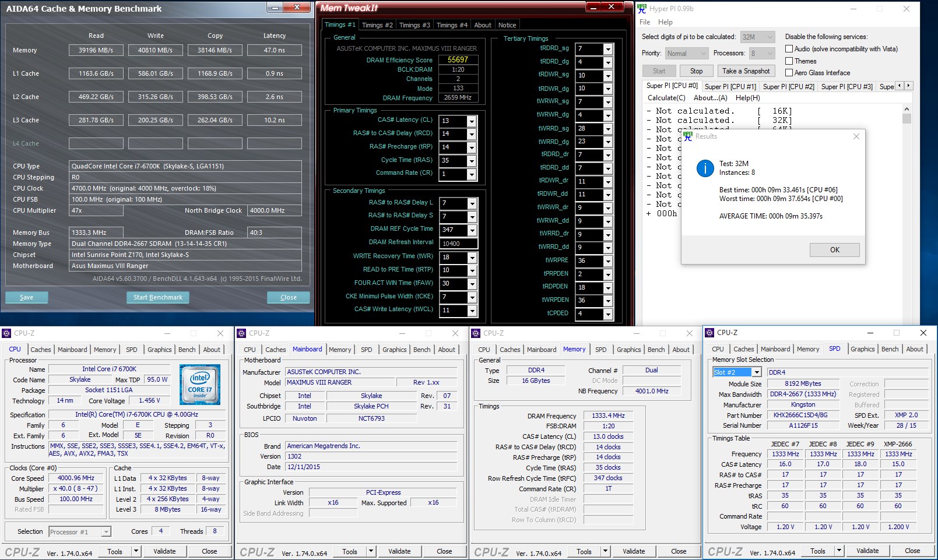Image resolution: width=938 pixels, height=560 pixels.
Task: Enable Audio service disable checkbox in Hyper PI
Action: pyautogui.click(x=789, y=49)
